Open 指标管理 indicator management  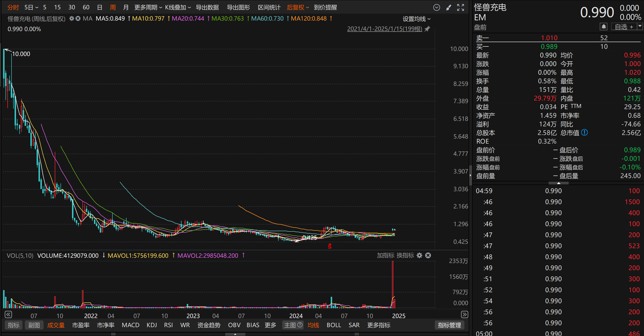449,325
